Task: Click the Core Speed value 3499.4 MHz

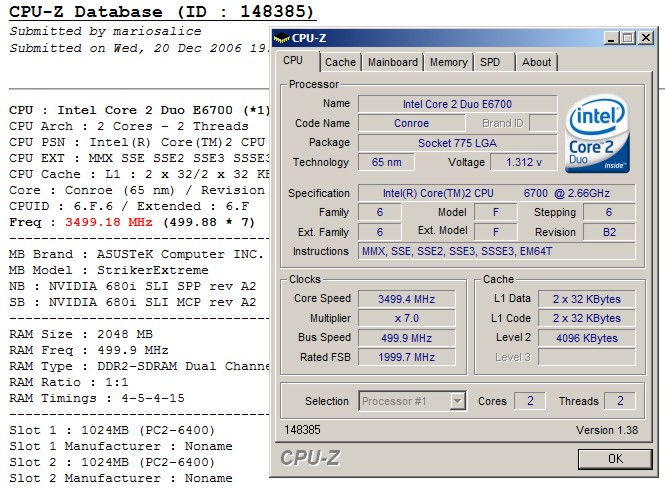Action: click(406, 299)
